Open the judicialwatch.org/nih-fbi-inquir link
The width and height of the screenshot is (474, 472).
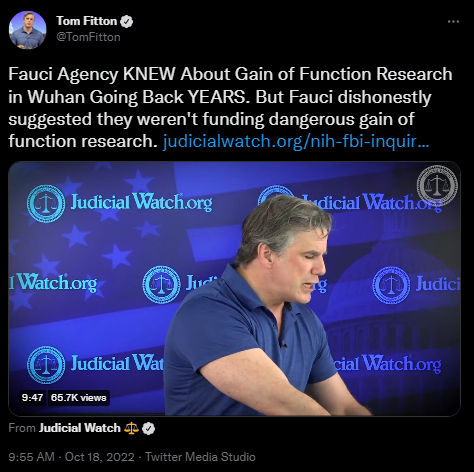pos(296,141)
